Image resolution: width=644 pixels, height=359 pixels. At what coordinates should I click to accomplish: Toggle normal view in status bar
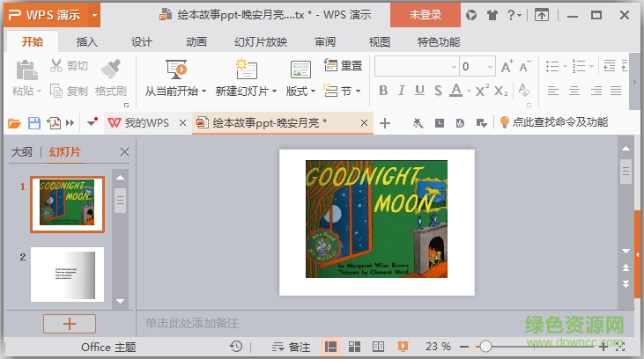coord(330,347)
